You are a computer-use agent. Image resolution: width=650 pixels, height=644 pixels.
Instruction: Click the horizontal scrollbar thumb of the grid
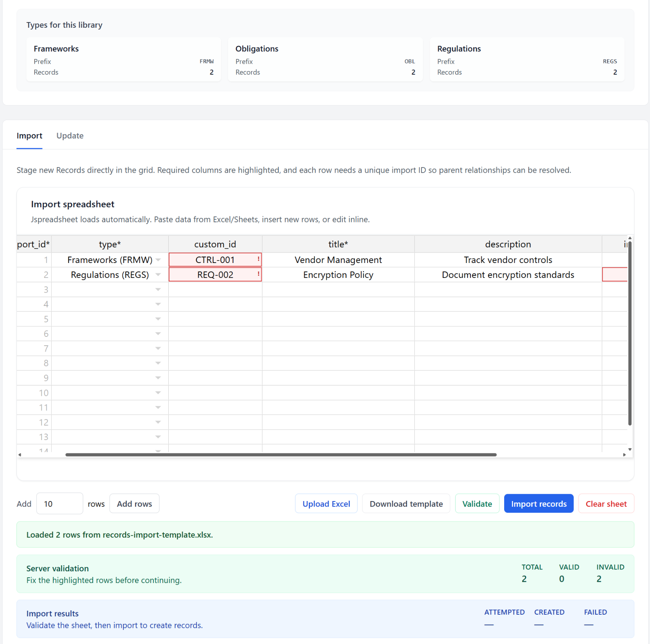[x=281, y=455]
